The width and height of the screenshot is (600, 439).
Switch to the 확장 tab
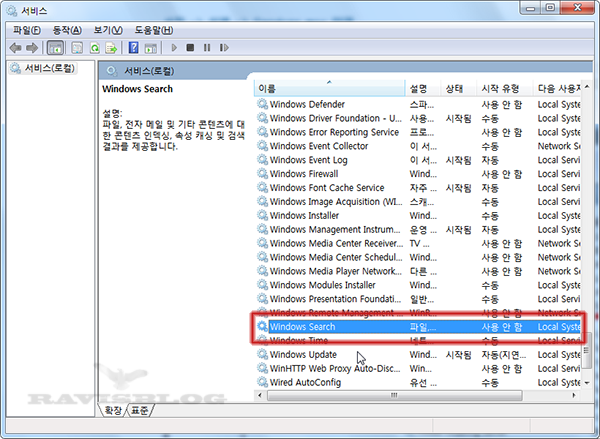point(113,411)
